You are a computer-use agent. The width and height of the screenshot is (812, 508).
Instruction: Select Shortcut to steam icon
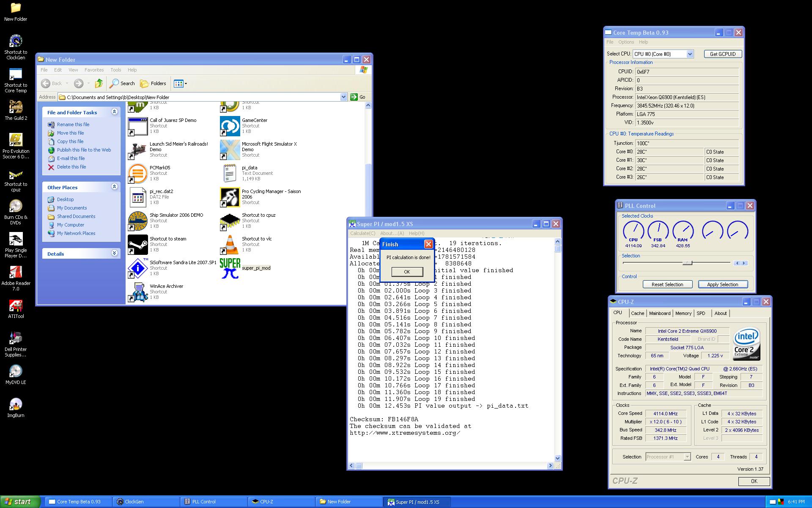tap(137, 245)
